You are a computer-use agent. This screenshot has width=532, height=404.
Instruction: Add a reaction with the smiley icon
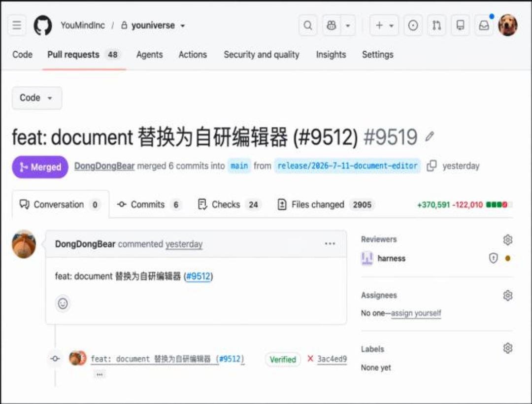(x=63, y=303)
